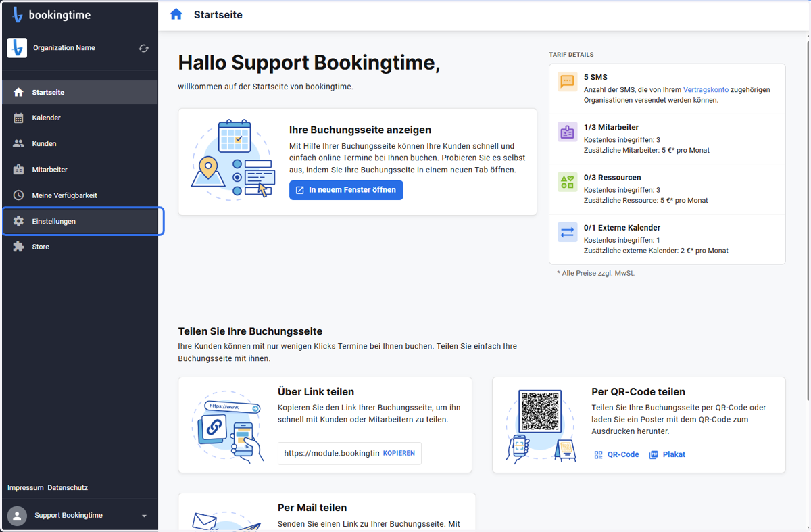This screenshot has height=532, width=811.
Task: Click the blue home icon in top header
Action: pos(176,14)
